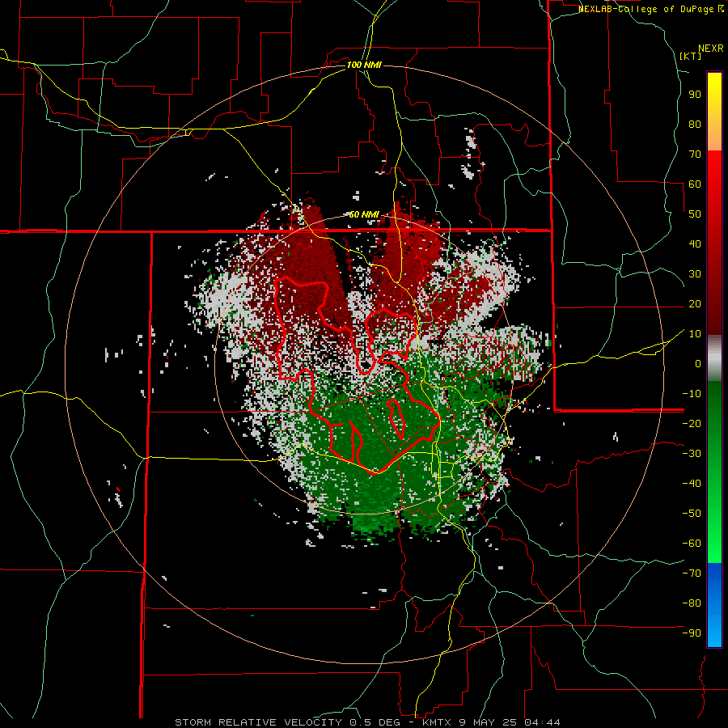Click the -30 value on the velocity scale
This screenshot has height=728, width=728.
(692, 454)
